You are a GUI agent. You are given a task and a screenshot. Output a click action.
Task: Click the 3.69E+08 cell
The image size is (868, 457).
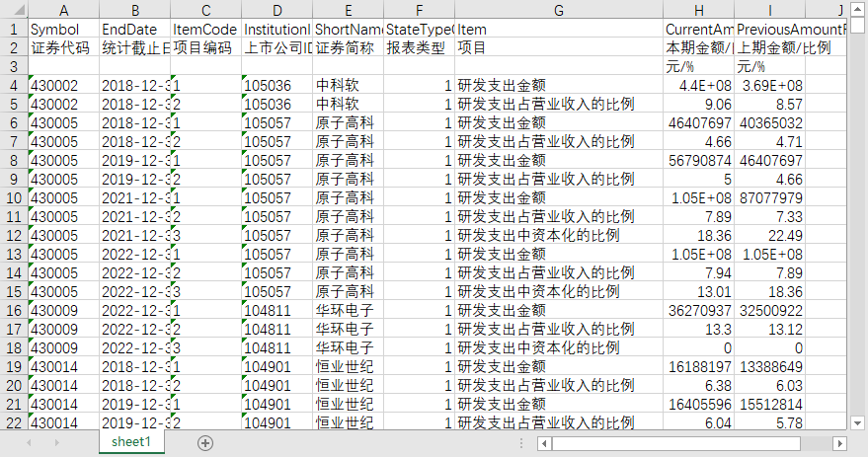tap(770, 85)
